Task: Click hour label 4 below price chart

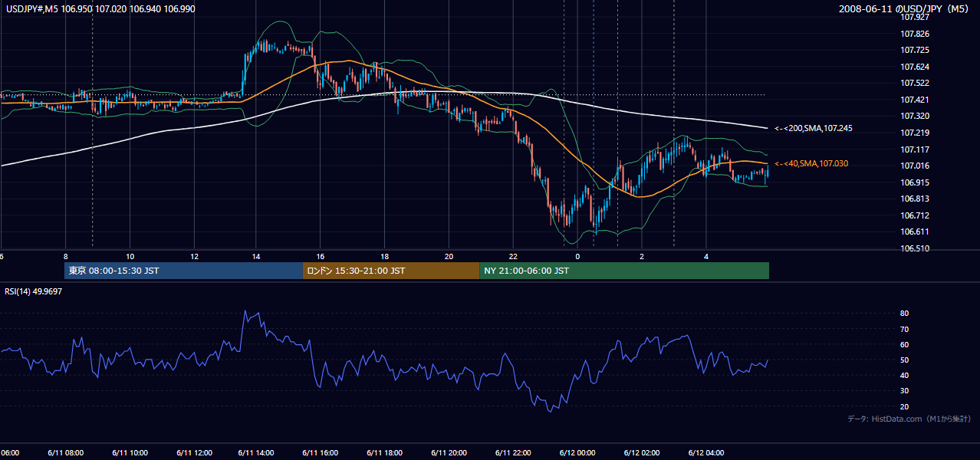Action: 706,256
